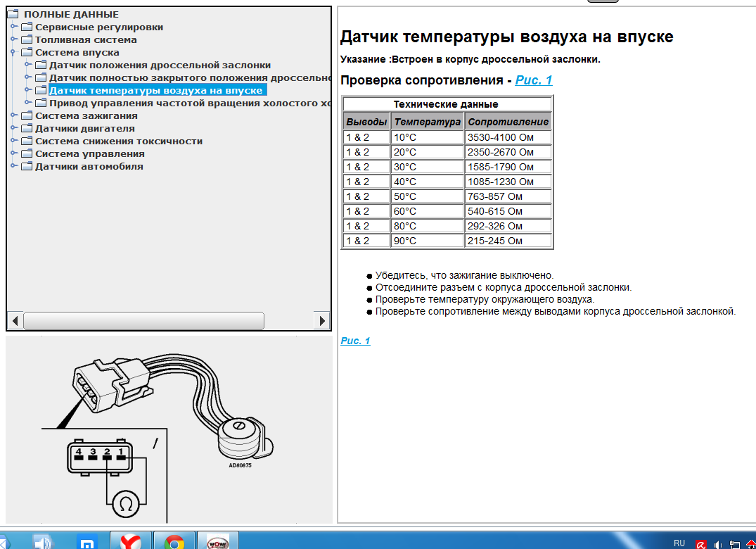Open the Рис. 1 link in the heading
The width and height of the screenshot is (756, 549).
534,80
